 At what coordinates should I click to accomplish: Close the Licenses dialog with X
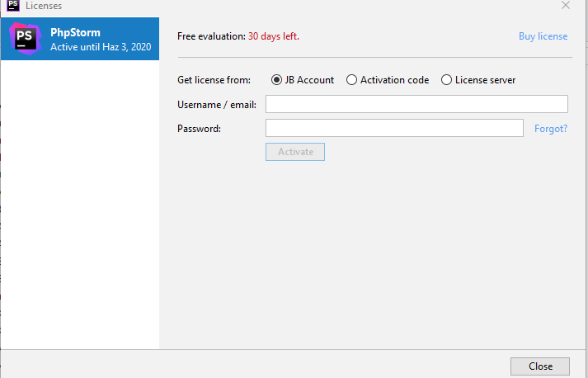pyautogui.click(x=566, y=5)
